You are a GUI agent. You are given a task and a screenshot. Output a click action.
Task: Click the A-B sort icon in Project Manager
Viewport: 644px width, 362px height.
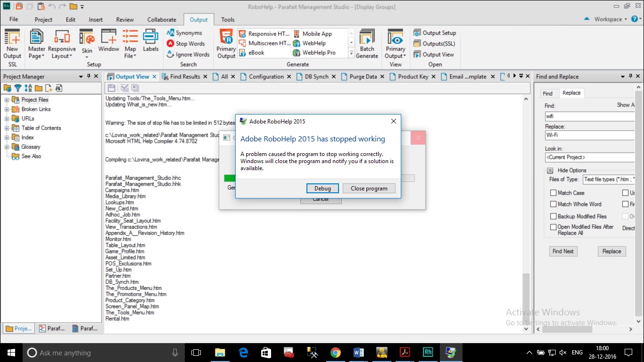(x=28, y=88)
